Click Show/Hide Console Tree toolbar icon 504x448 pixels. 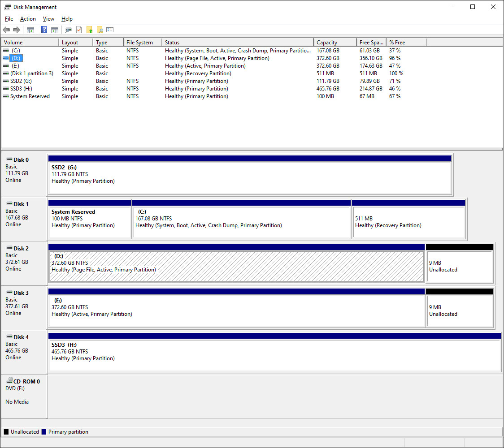[x=30, y=30]
